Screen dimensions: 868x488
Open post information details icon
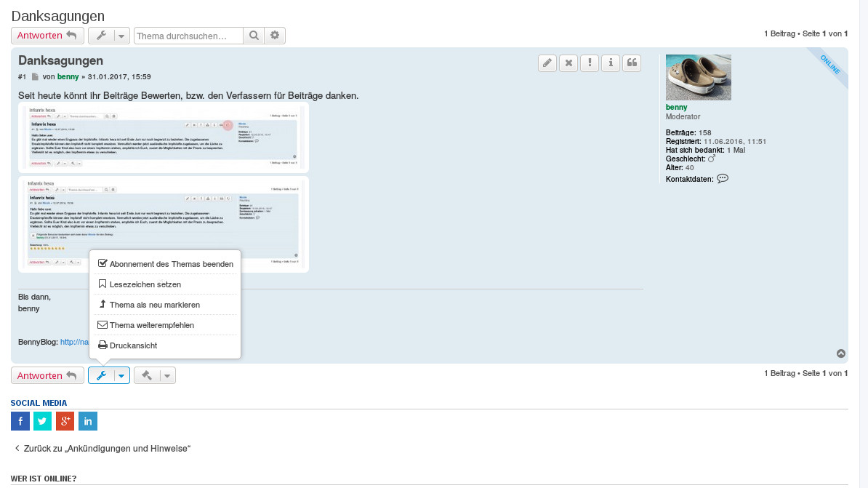click(611, 63)
